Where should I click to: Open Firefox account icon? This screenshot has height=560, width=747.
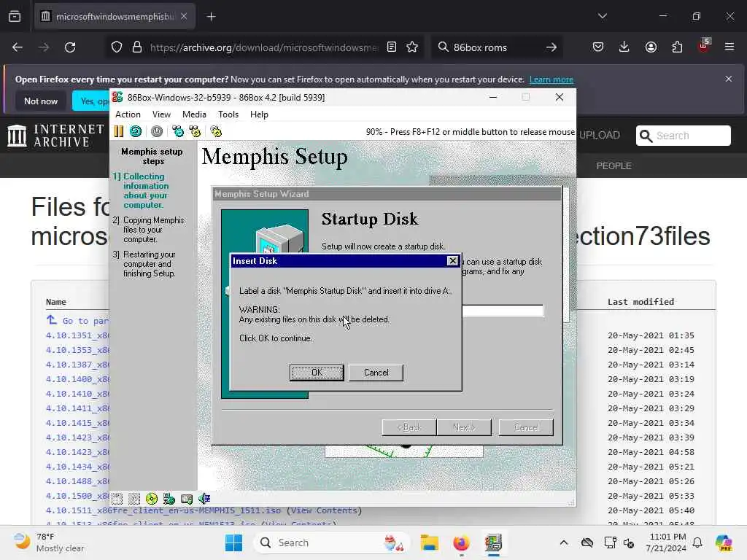[651, 47]
